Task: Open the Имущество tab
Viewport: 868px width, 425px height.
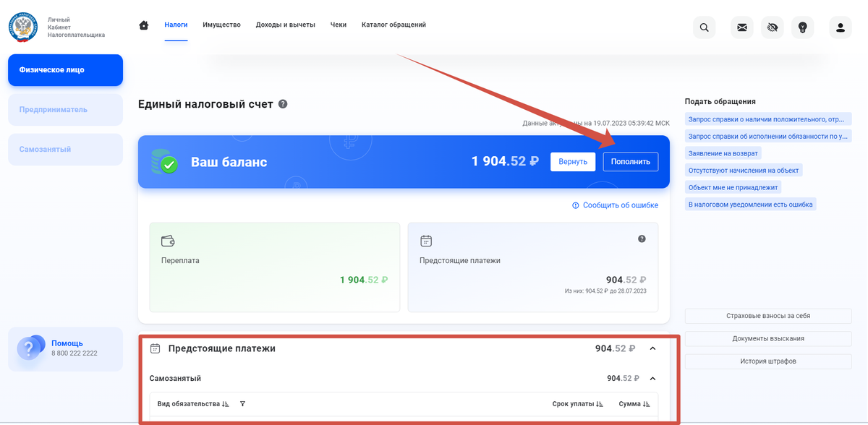Action: pos(221,25)
